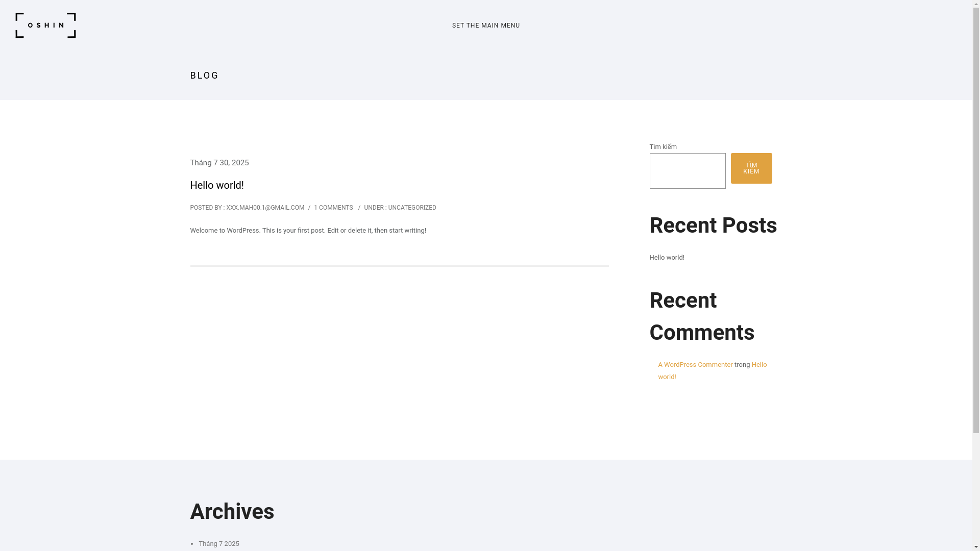Viewport: 980px width, 551px height.
Task: Open the 1 Comments link
Action: [x=333, y=208]
